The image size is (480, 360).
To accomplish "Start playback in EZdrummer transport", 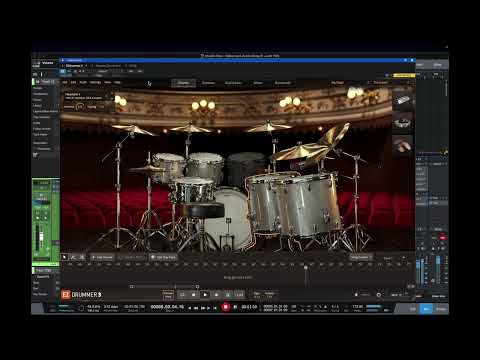I will pos(205,295).
